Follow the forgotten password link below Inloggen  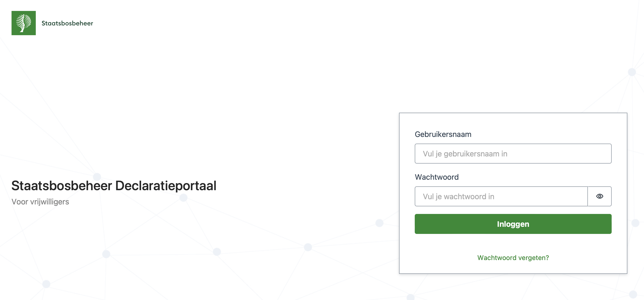[513, 258]
